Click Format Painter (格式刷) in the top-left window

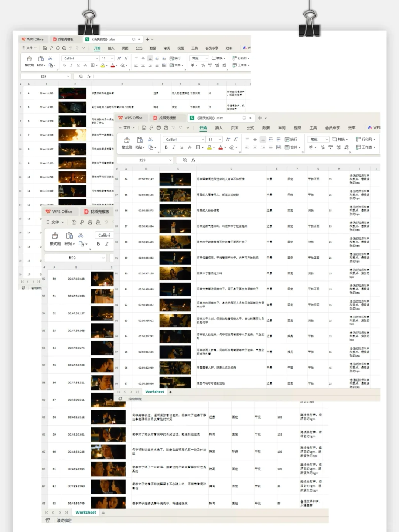coord(29,61)
